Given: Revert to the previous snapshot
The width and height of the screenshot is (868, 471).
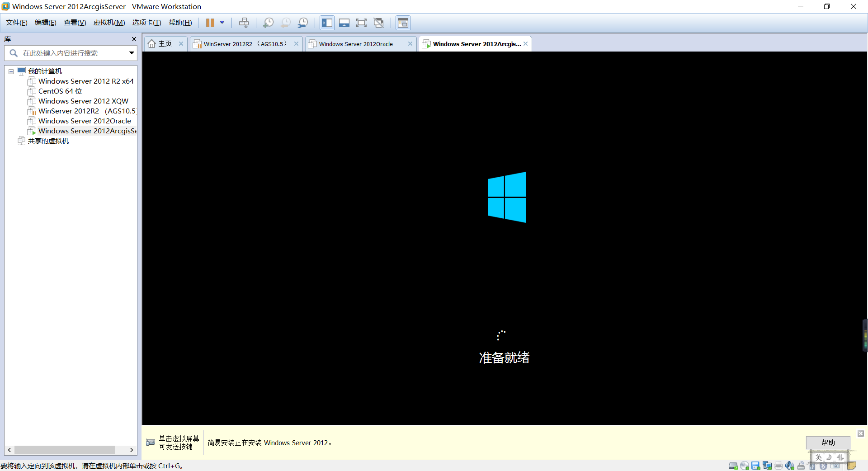Looking at the screenshot, I should point(286,23).
